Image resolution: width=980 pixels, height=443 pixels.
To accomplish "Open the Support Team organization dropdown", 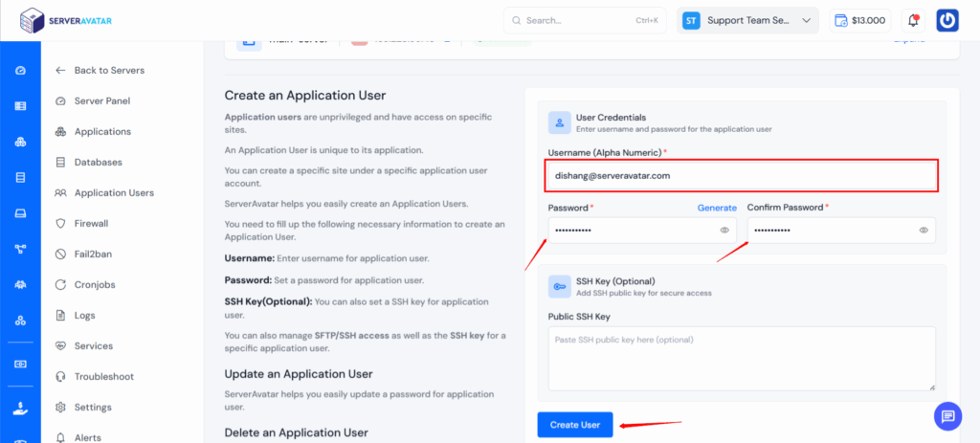I will tap(747, 20).
